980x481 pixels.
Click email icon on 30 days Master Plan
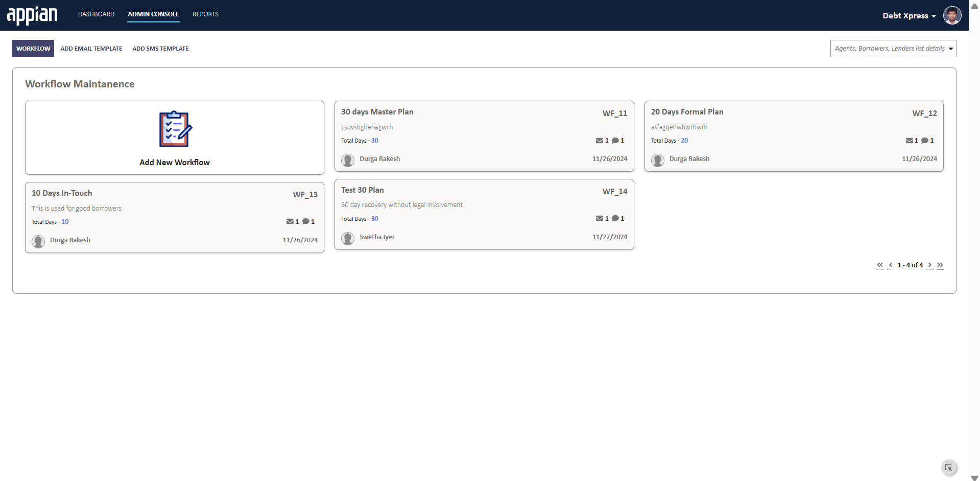(x=599, y=141)
